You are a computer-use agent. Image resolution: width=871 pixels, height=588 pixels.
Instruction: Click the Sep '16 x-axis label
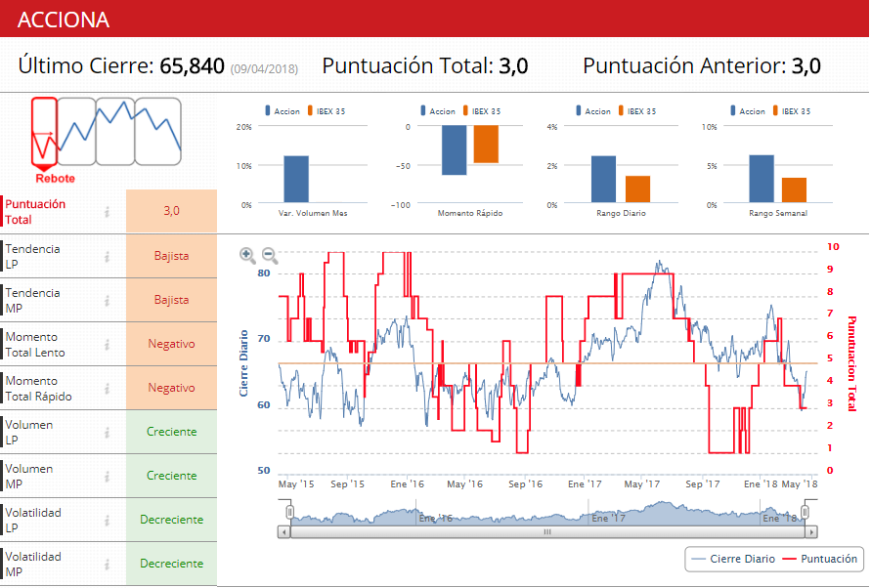pyautogui.click(x=525, y=484)
